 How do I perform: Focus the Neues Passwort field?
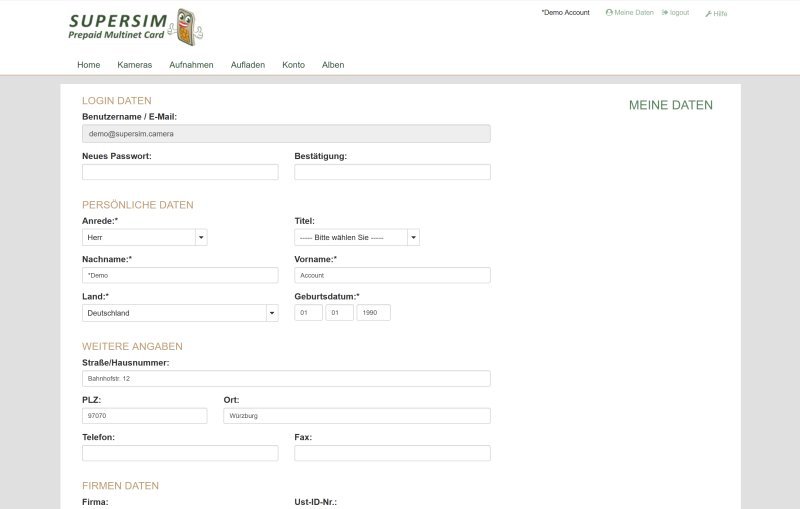point(180,172)
